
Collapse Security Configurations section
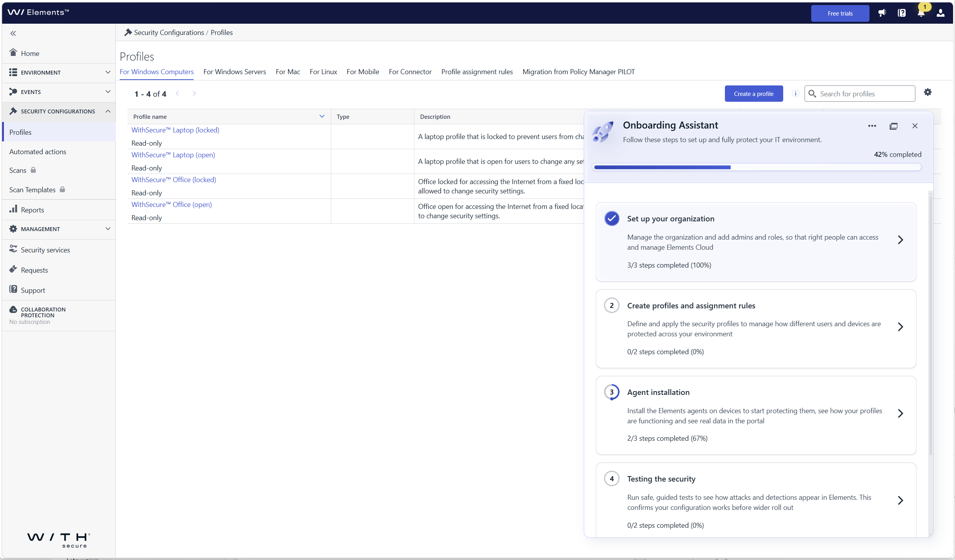click(58, 111)
